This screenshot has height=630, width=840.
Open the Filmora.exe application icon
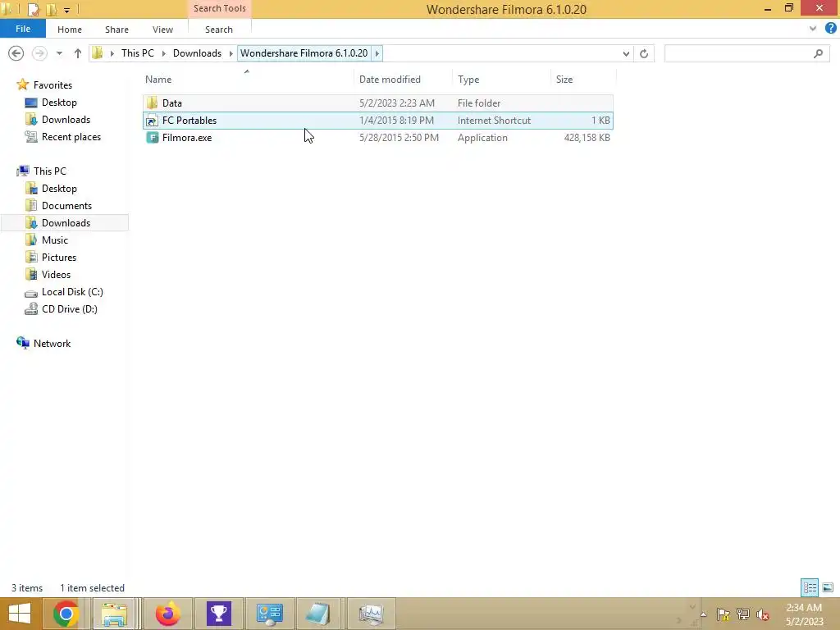click(152, 138)
